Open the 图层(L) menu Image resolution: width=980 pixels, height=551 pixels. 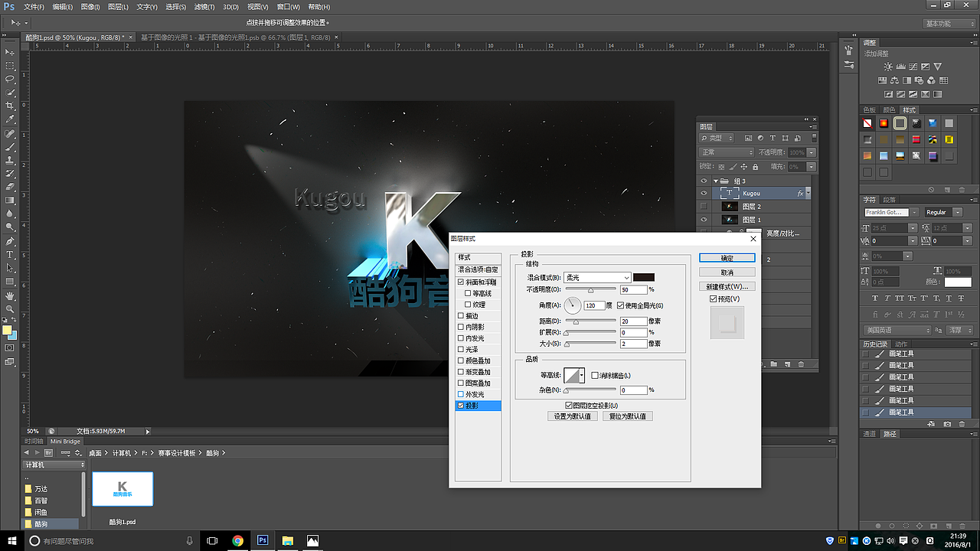tap(118, 7)
